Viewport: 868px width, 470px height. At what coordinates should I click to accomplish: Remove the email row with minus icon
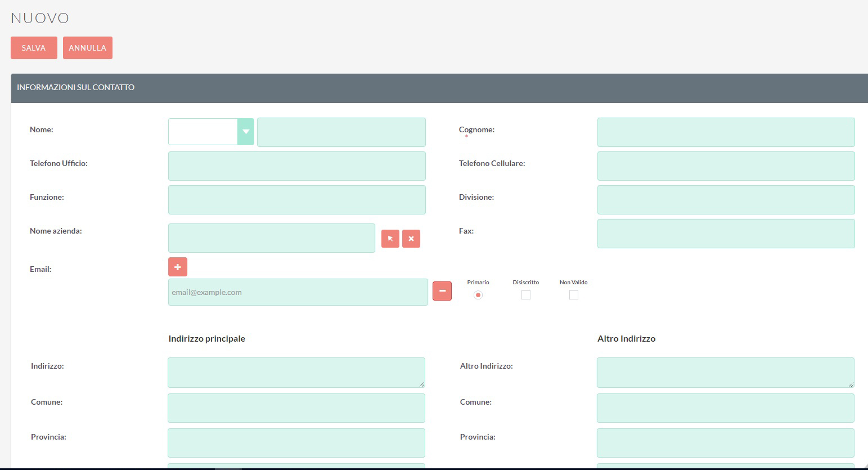pyautogui.click(x=442, y=291)
